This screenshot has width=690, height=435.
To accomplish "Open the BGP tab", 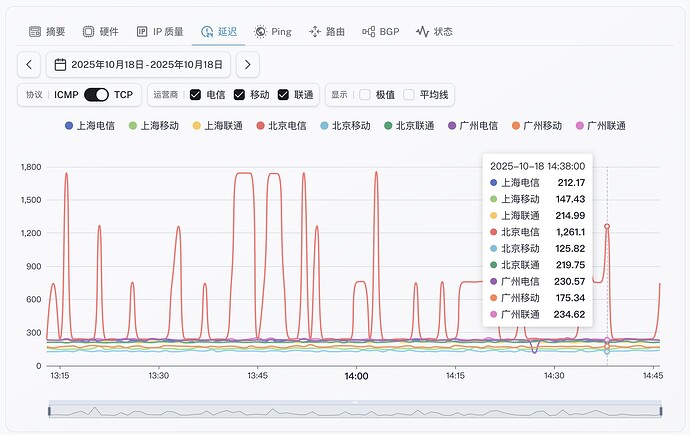I will pyautogui.click(x=381, y=32).
